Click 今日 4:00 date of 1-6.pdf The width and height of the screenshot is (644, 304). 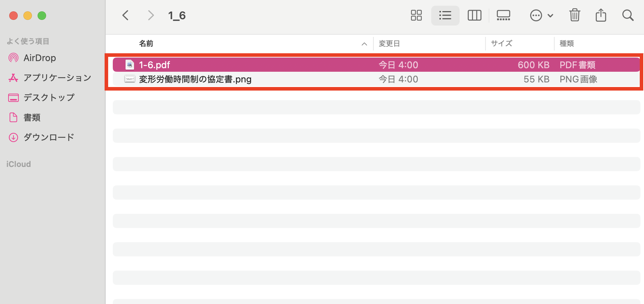click(x=398, y=65)
